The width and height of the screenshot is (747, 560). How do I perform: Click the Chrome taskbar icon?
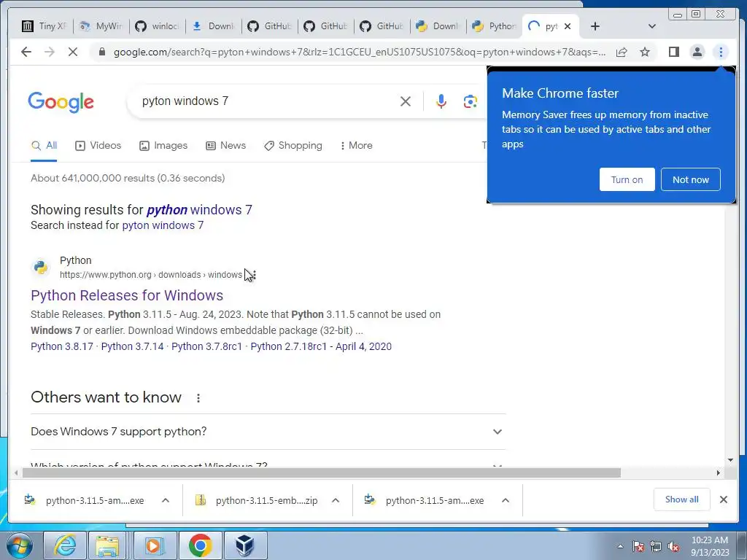[x=200, y=545]
